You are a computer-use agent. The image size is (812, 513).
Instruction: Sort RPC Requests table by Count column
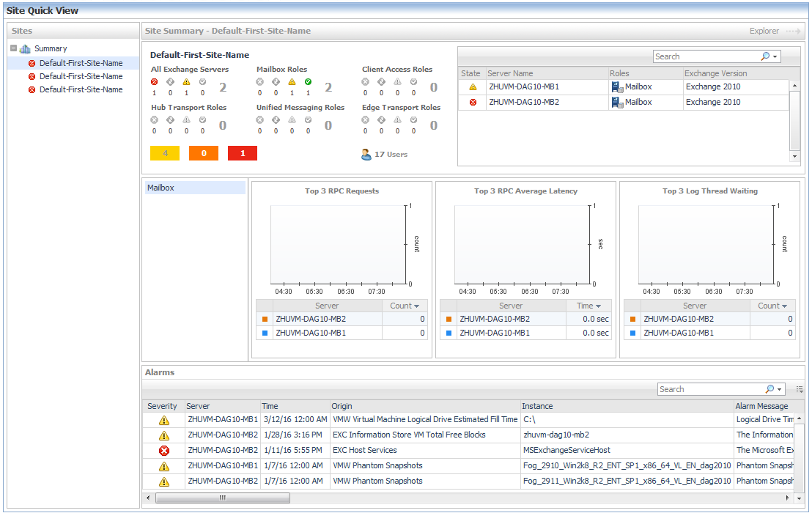click(x=405, y=306)
